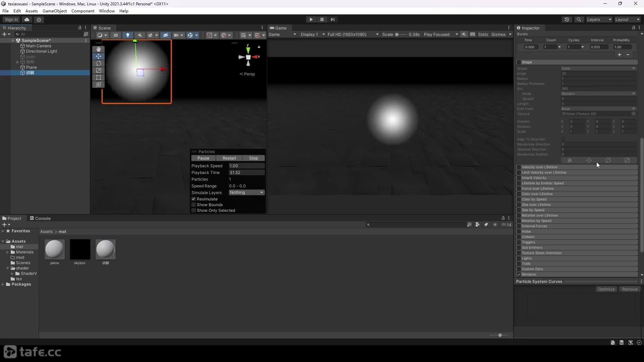644x362 pixels.
Task: Select the Rect tool in Scene toolbar
Action: 98,77
